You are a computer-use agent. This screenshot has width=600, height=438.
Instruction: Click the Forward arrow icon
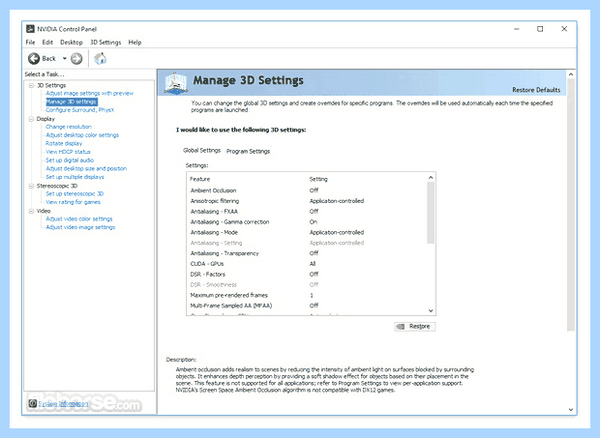[77, 59]
